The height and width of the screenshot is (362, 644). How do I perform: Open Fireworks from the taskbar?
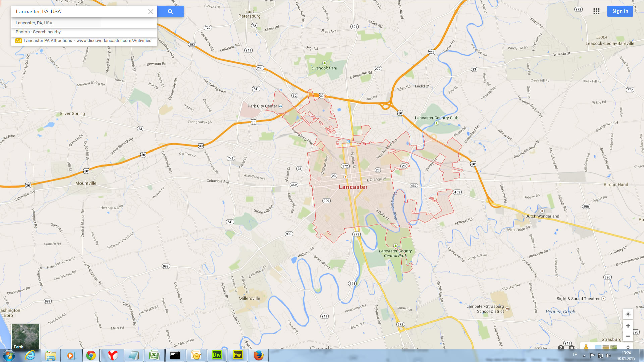[x=237, y=355]
